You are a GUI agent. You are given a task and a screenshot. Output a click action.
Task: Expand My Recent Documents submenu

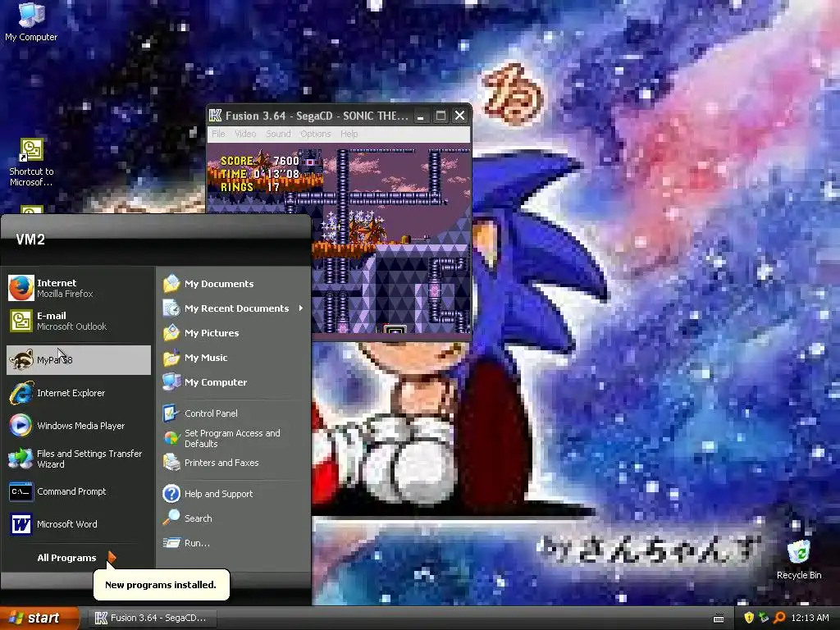tap(234, 308)
